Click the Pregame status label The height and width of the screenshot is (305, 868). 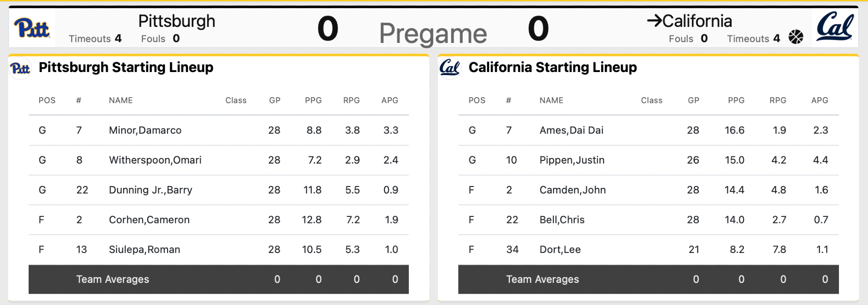tap(433, 33)
